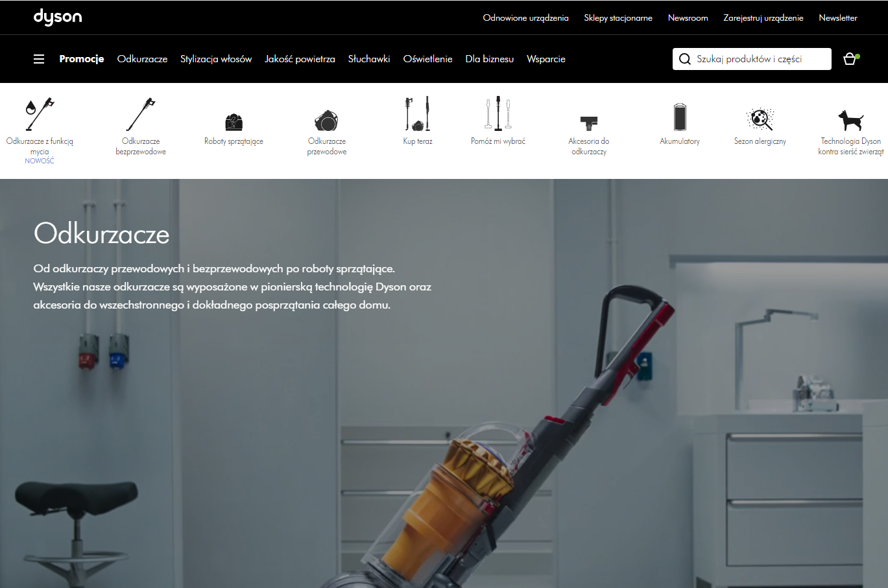Open the hamburger menu icon
Image resolution: width=888 pixels, height=588 pixels.
coord(39,59)
